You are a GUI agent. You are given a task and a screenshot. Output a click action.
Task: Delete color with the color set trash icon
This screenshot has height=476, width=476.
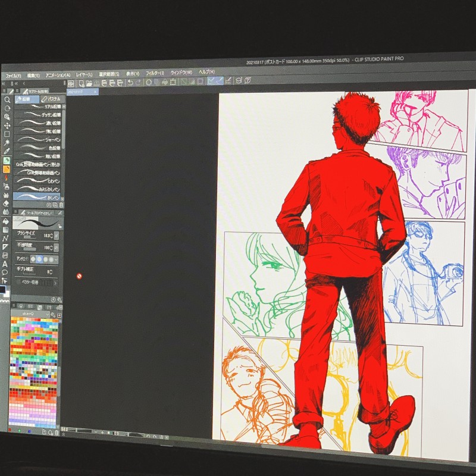[57, 433]
